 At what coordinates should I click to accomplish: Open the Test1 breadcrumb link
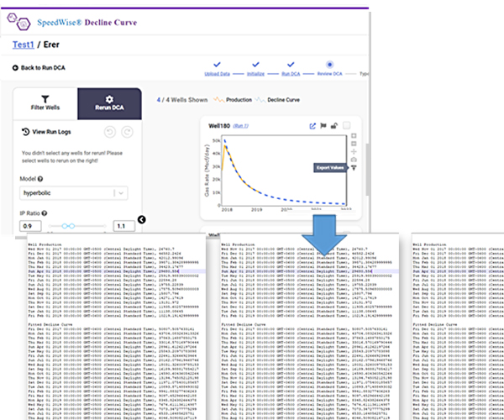tap(24, 45)
